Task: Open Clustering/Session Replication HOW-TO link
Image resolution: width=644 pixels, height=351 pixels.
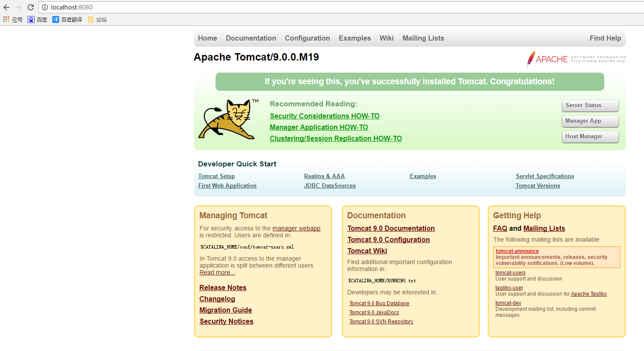Action: point(336,138)
